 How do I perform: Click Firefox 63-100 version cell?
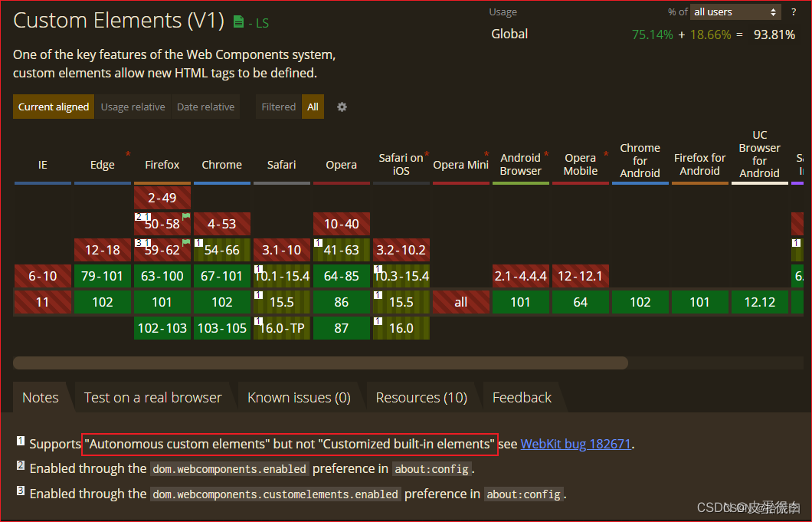pyautogui.click(x=162, y=276)
